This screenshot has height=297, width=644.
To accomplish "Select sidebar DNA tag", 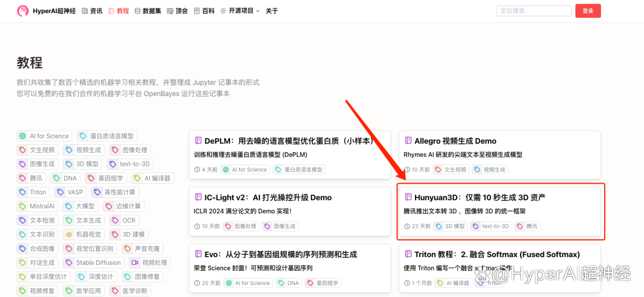I will pyautogui.click(x=66, y=178).
